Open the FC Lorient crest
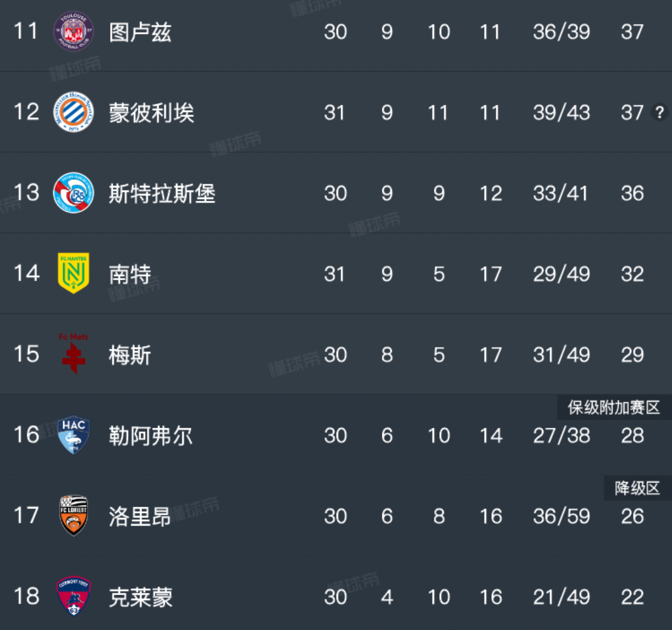 point(74,516)
